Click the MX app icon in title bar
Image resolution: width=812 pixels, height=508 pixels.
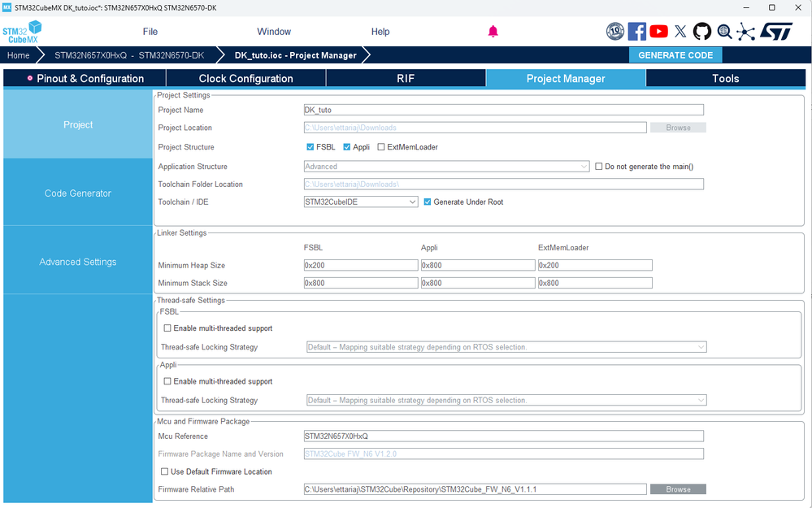click(x=7, y=7)
